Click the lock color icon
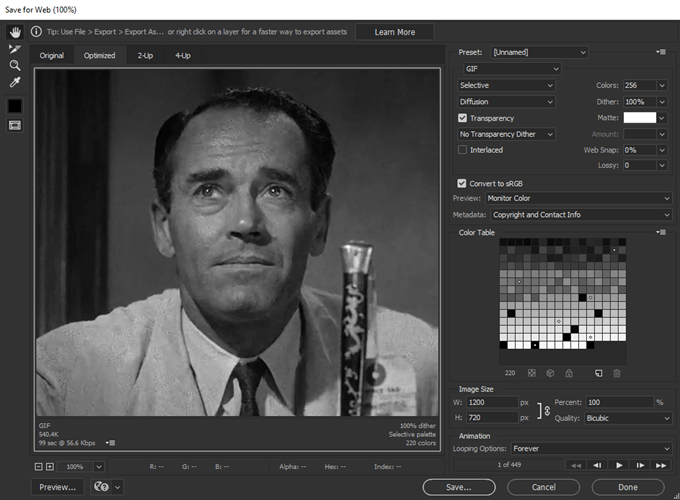Image resolution: width=680 pixels, height=500 pixels. tap(569, 373)
